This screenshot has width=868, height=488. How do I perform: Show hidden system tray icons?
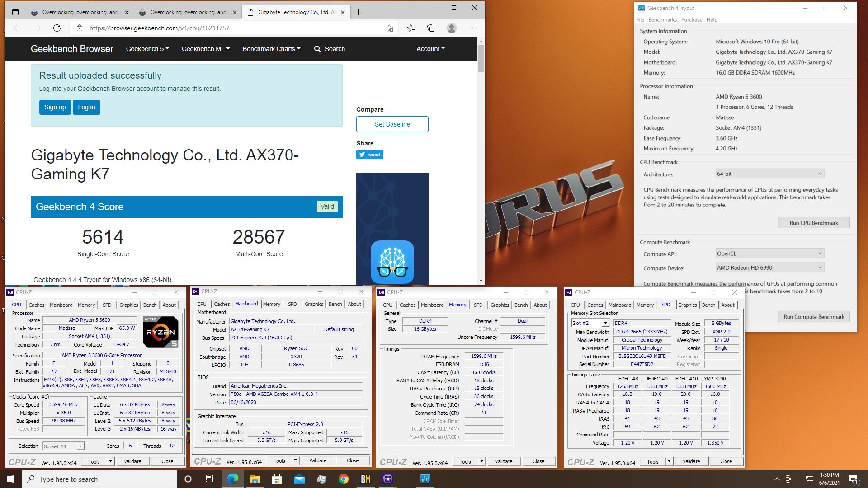click(x=777, y=479)
